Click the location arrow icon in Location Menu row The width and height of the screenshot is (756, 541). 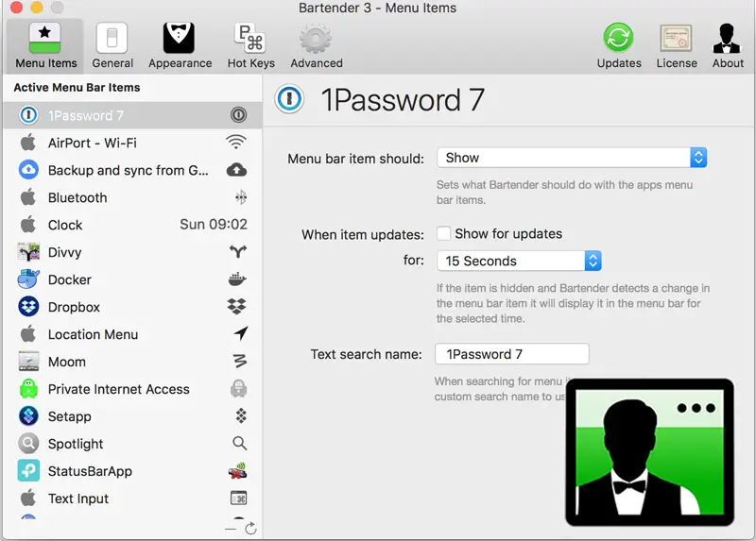241,333
